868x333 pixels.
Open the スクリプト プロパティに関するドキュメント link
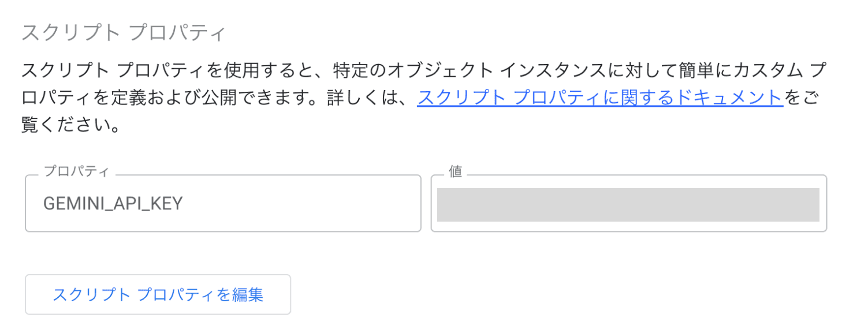tap(599, 98)
